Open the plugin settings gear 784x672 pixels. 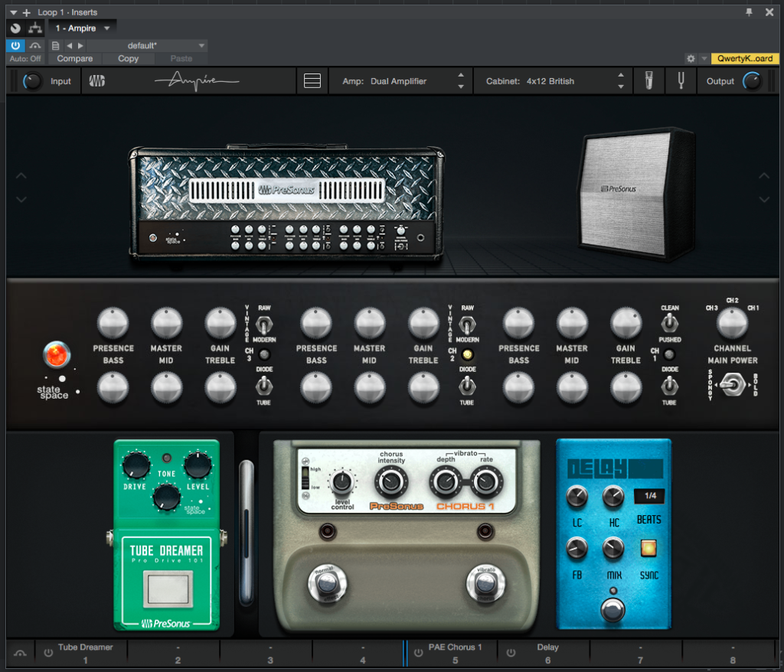691,58
